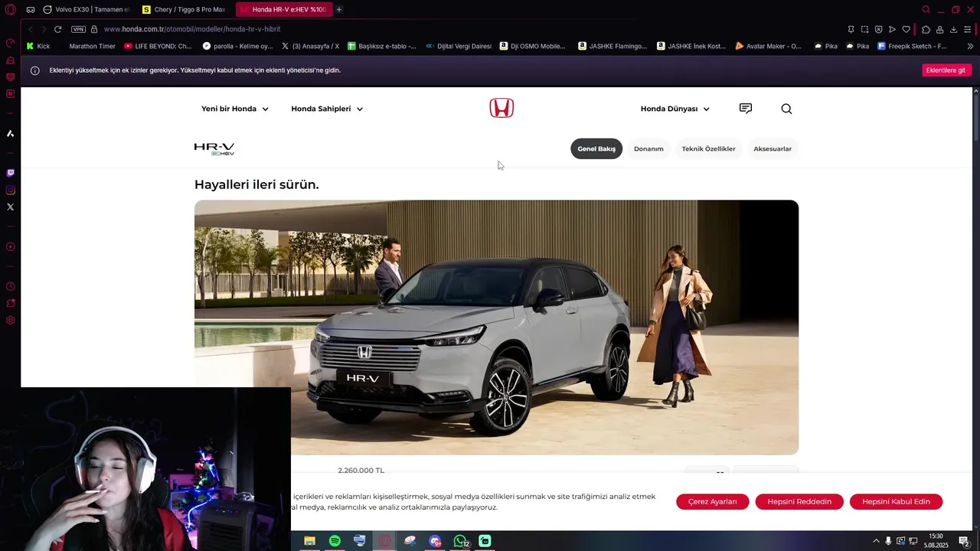Toggle the VPN badge in address bar

tap(78, 29)
